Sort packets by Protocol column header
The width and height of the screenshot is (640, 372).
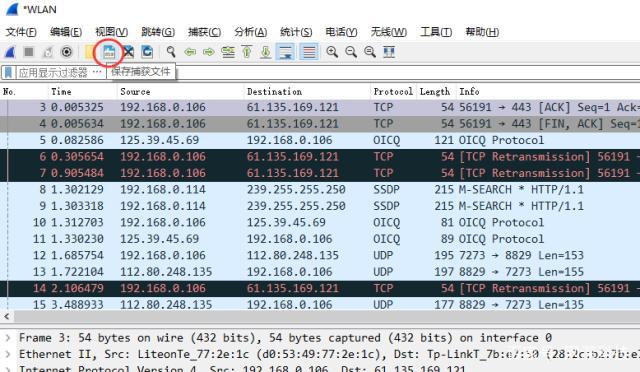pos(393,91)
